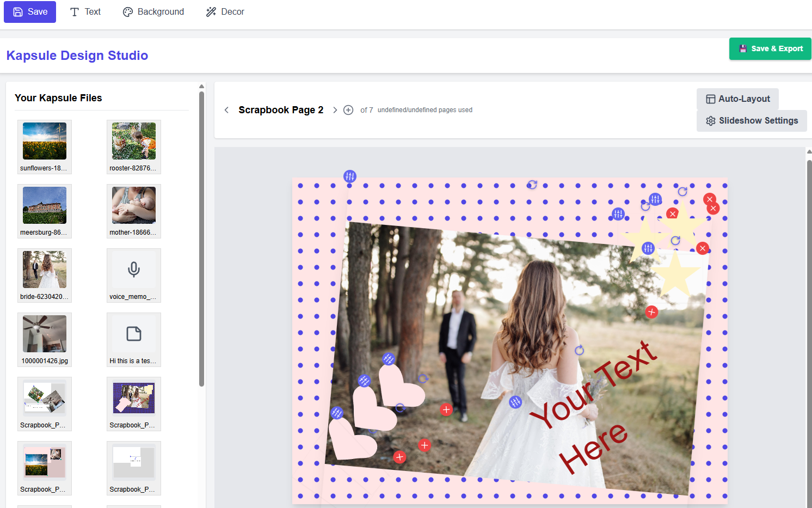Delete the top-right star with red X
The image size is (812, 508).
tap(709, 199)
